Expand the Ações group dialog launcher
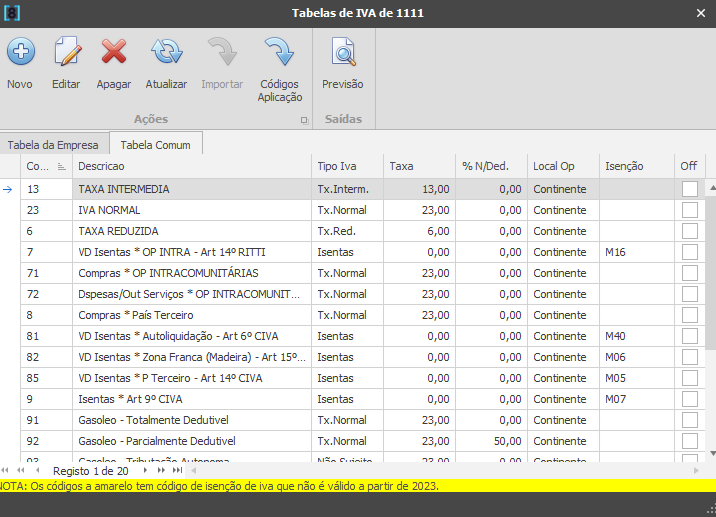The width and height of the screenshot is (716, 517). point(304,120)
